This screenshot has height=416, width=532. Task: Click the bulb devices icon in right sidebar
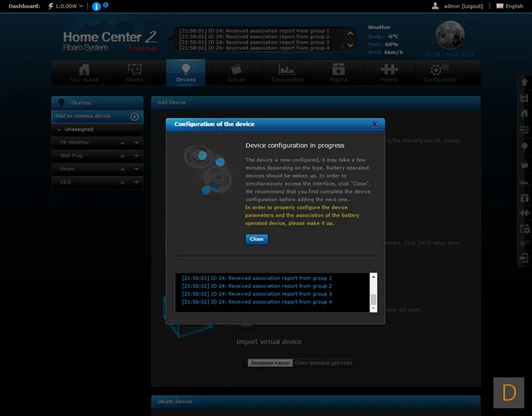[x=524, y=147]
